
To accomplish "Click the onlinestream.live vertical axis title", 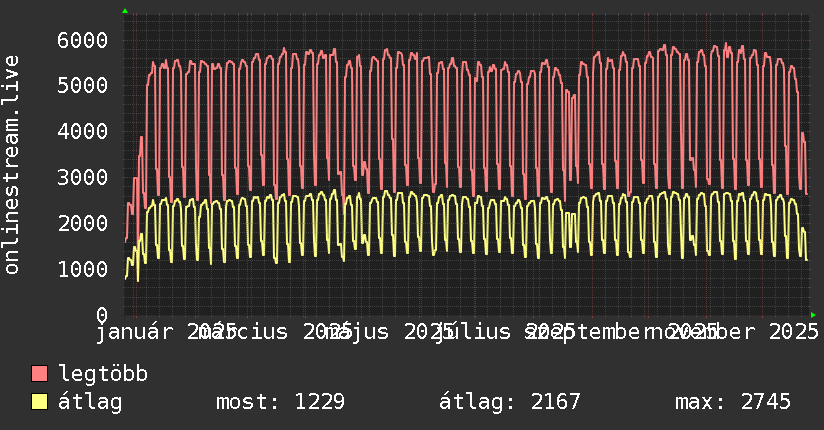I will [11, 165].
